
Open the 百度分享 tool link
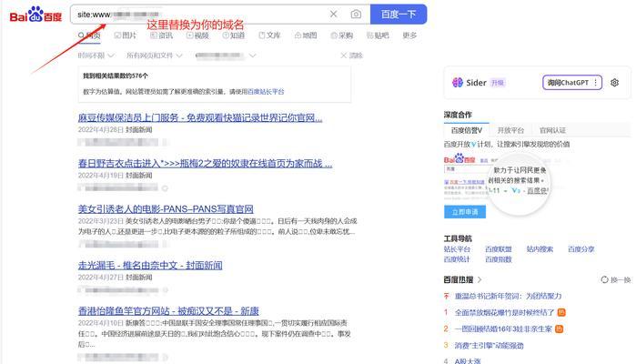[580, 249]
